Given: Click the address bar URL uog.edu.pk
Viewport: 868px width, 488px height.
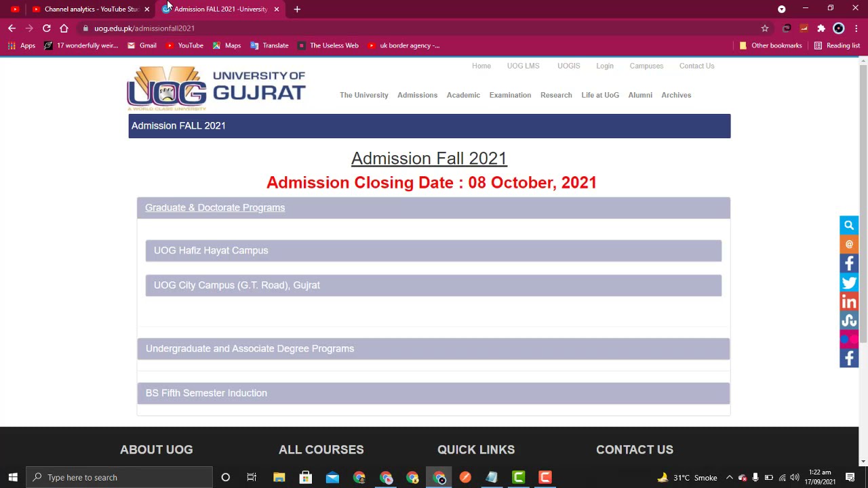Looking at the screenshot, I should (144, 28).
